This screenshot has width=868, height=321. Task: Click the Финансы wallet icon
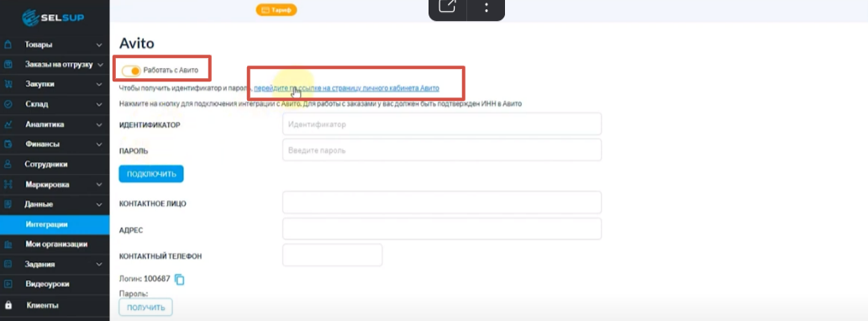tap(8, 145)
